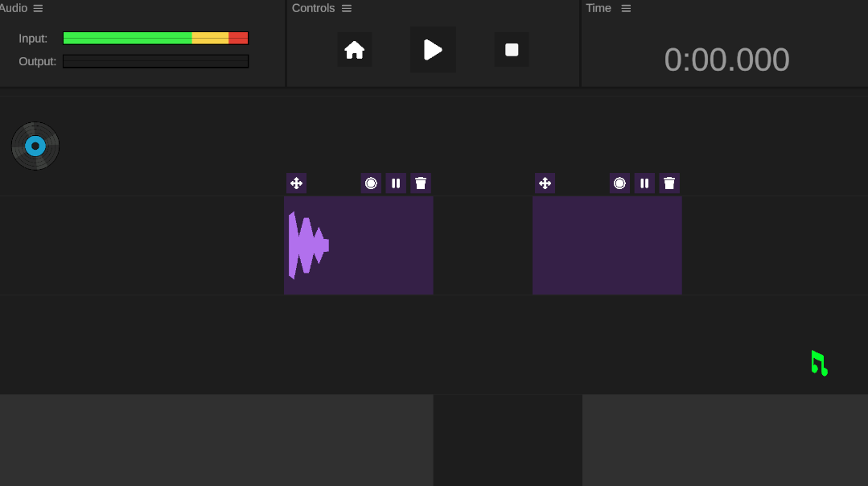This screenshot has height=486, width=868.
Task: Click the blue vinyl record icon
Action: pyautogui.click(x=35, y=146)
